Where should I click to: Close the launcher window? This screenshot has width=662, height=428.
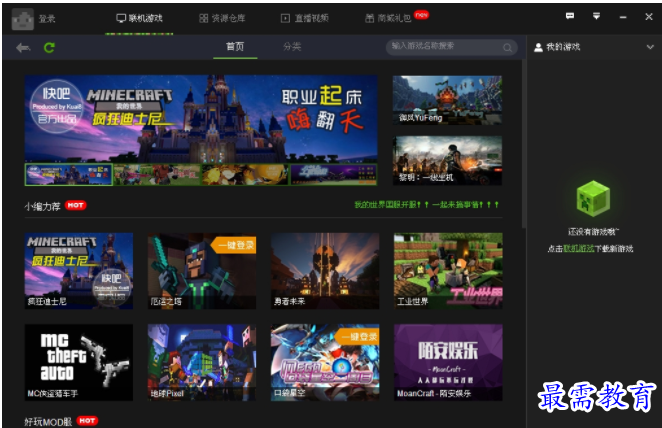tap(649, 16)
